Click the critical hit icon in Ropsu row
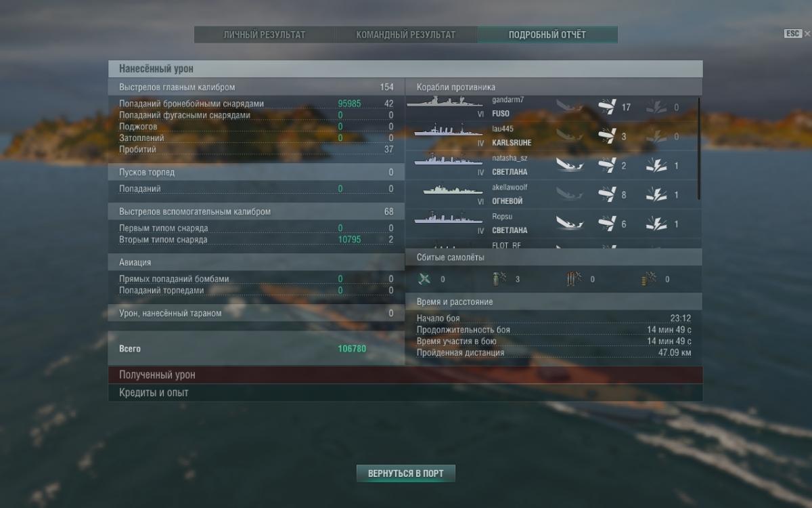 click(x=656, y=224)
